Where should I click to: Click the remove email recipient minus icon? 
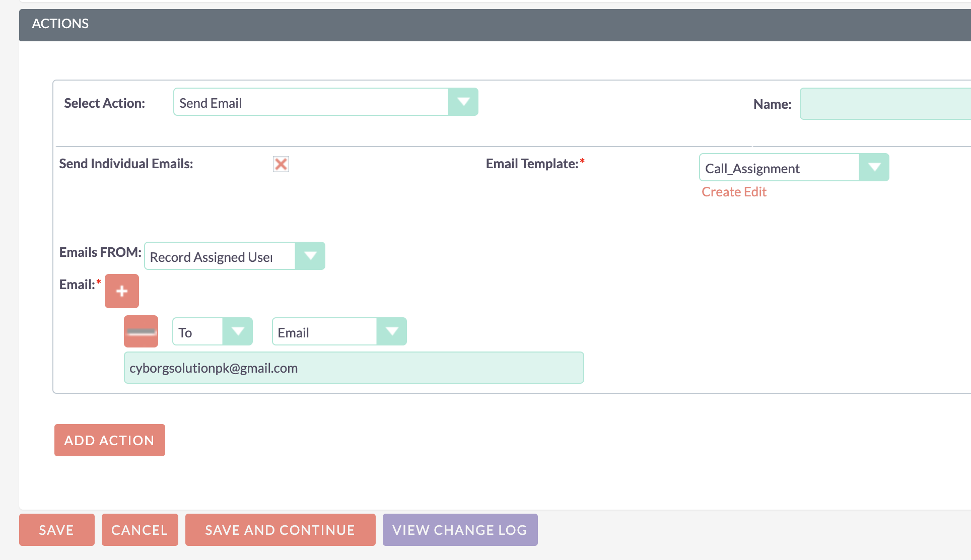pos(140,331)
